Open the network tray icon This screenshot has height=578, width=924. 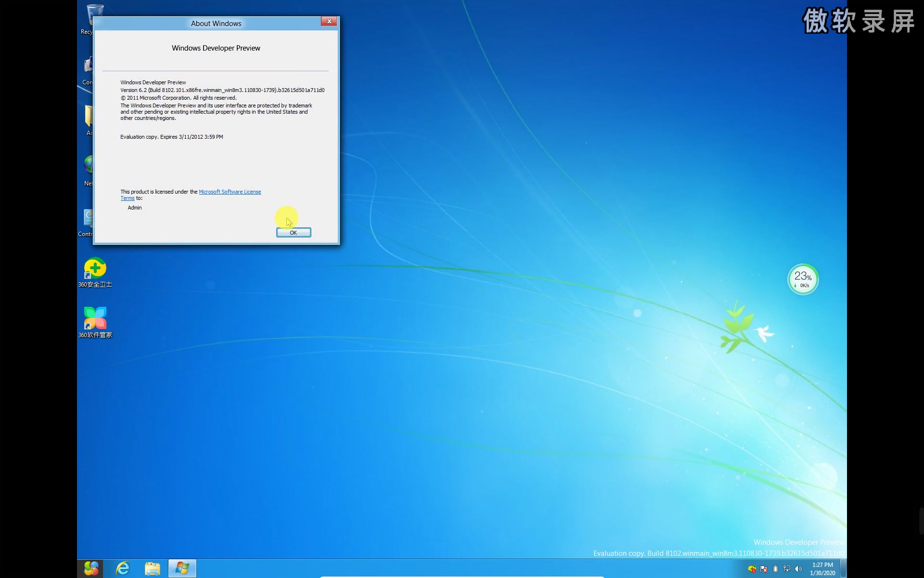coord(787,569)
